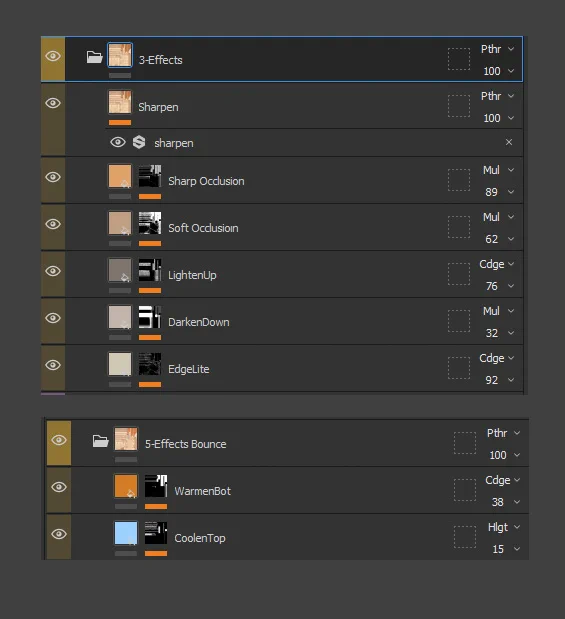Select the layer name 'WarmenBot'
Viewport: 565px width, 619px height.
point(203,491)
